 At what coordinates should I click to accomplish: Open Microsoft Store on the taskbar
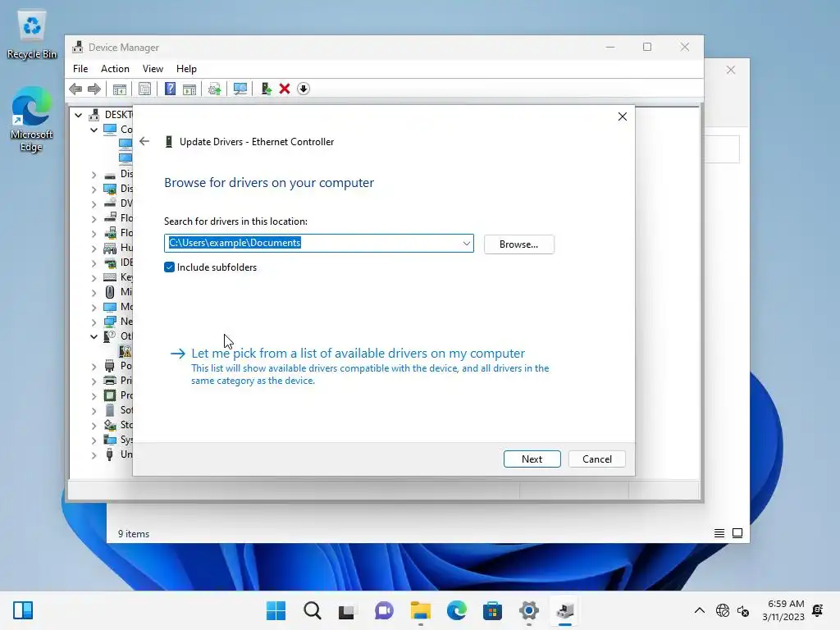(x=492, y=610)
